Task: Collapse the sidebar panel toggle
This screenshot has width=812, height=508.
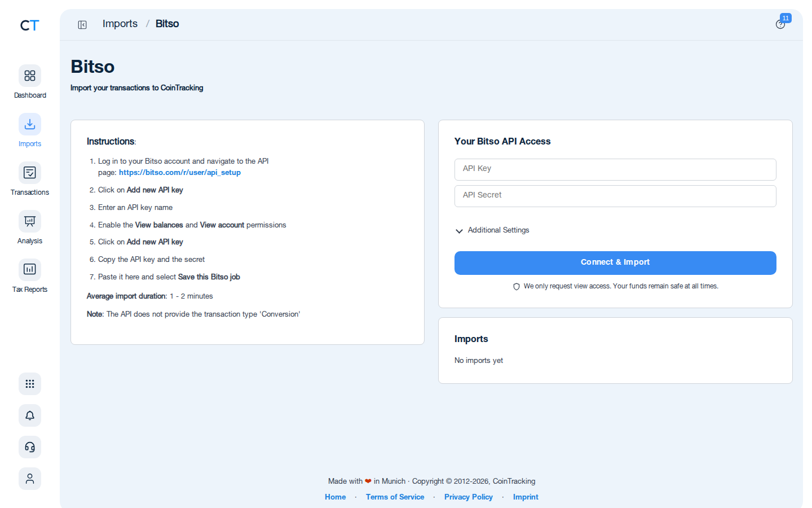Action: (x=82, y=25)
